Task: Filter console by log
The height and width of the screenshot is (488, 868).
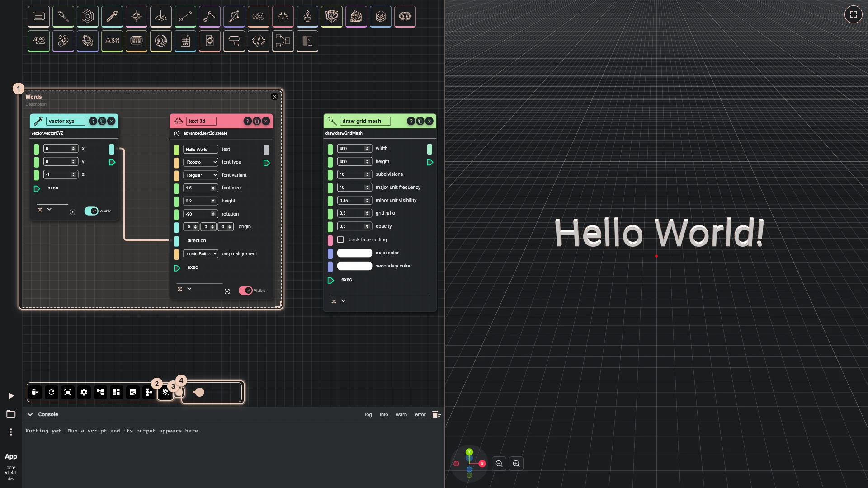Action: pyautogui.click(x=368, y=415)
